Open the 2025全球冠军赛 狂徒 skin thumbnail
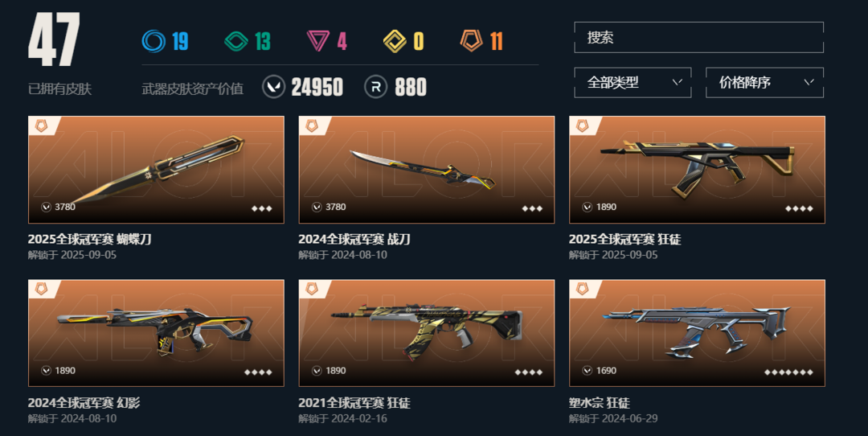The image size is (868, 436). pyautogui.click(x=697, y=170)
